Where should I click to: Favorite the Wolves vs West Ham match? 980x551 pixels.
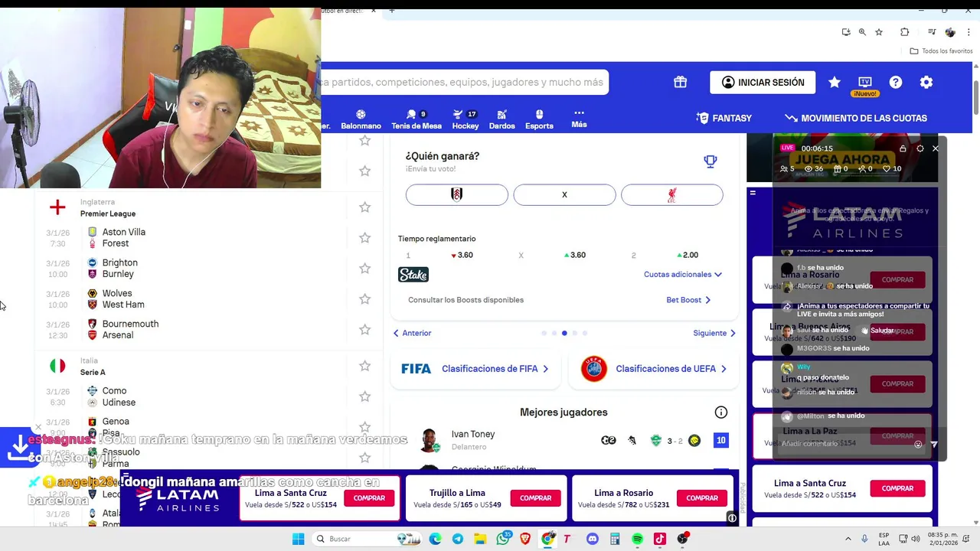click(365, 299)
